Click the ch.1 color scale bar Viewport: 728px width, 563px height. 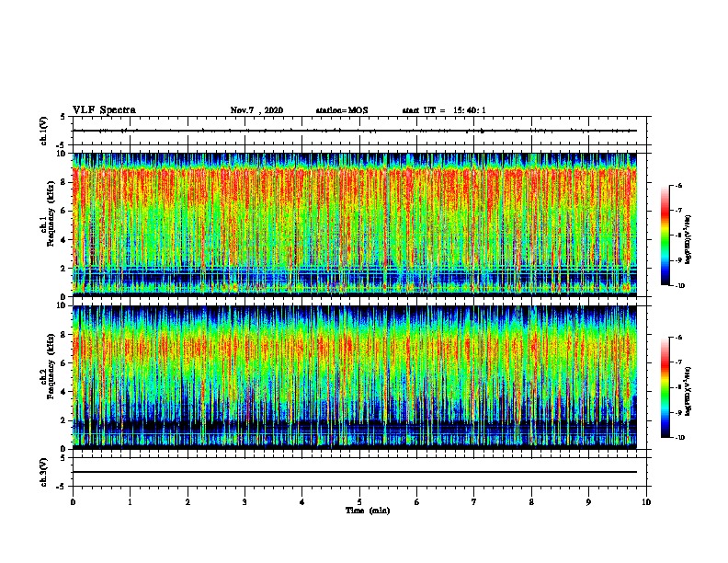(x=665, y=236)
